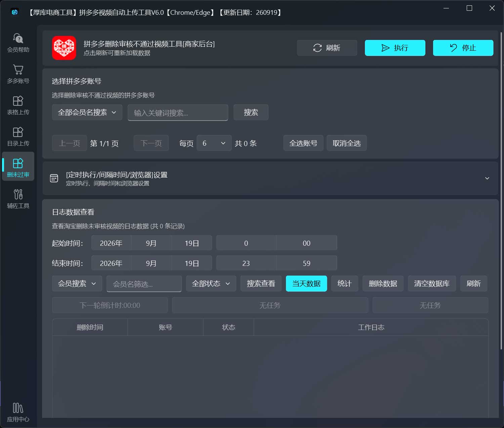Click the 清空数据库 button
Image resolution: width=504 pixels, height=428 pixels.
click(432, 284)
